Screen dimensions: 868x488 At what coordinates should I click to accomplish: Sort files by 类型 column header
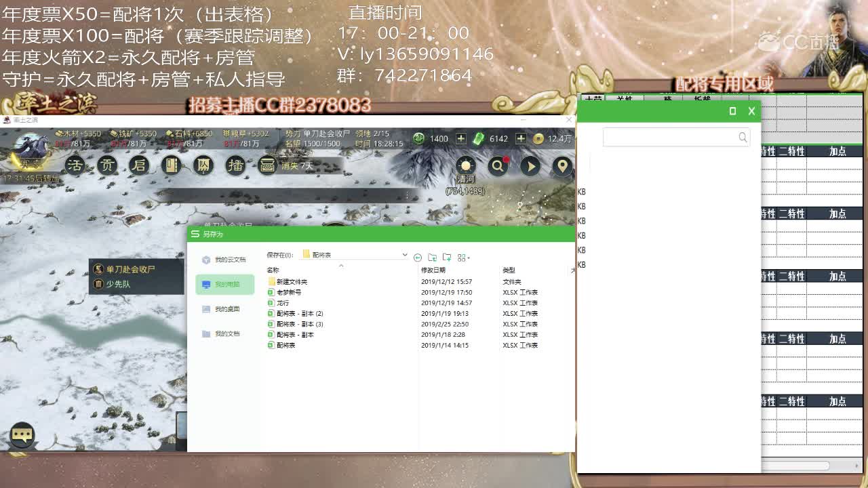509,270
